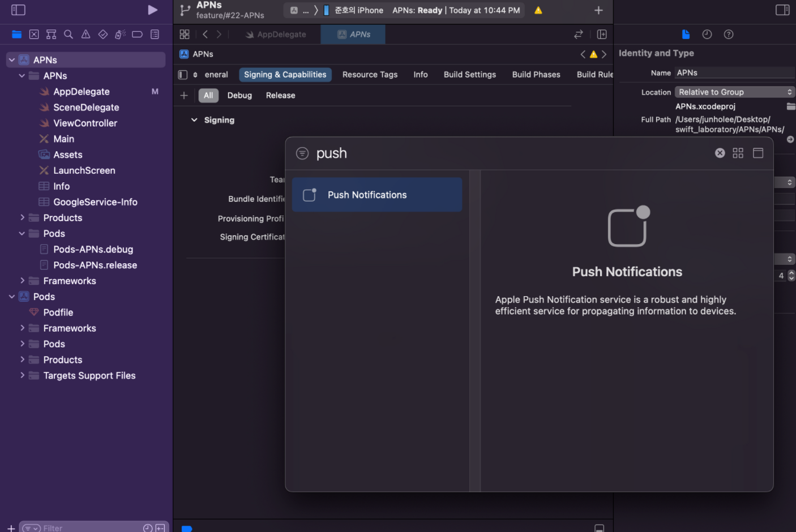Jump to previous issue arrow
This screenshot has width=796, height=532.
(x=583, y=54)
